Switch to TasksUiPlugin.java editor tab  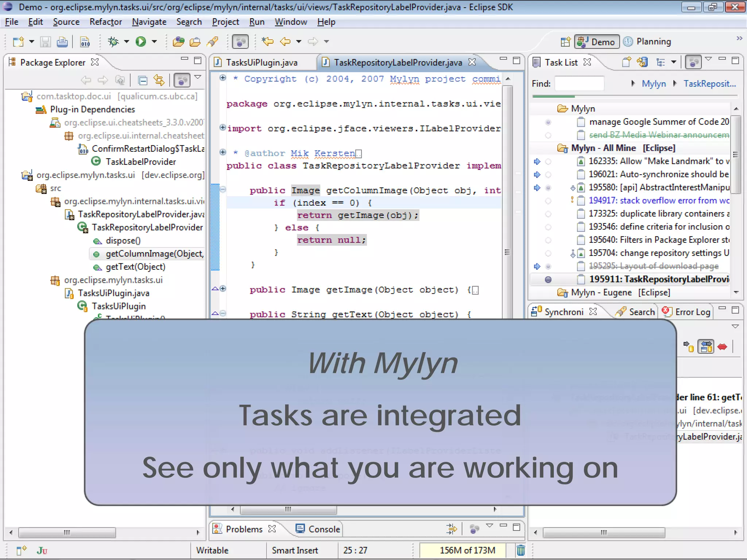pos(262,62)
